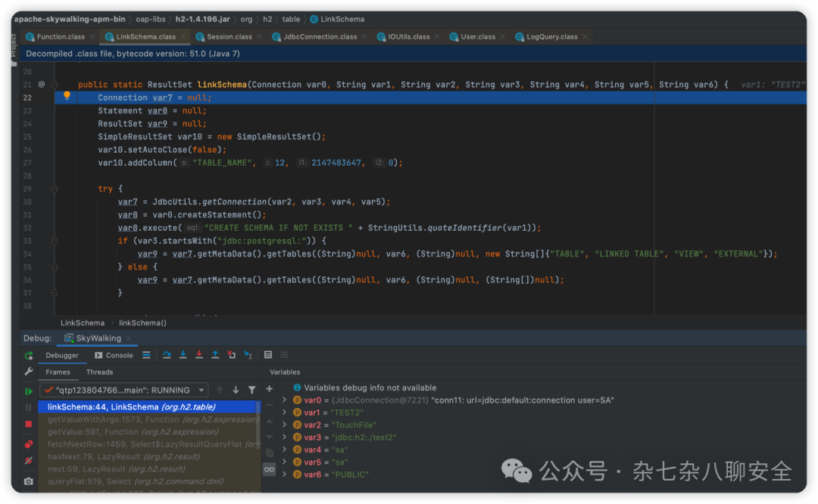
Task: Click table breadcrumb in path
Action: pos(291,19)
